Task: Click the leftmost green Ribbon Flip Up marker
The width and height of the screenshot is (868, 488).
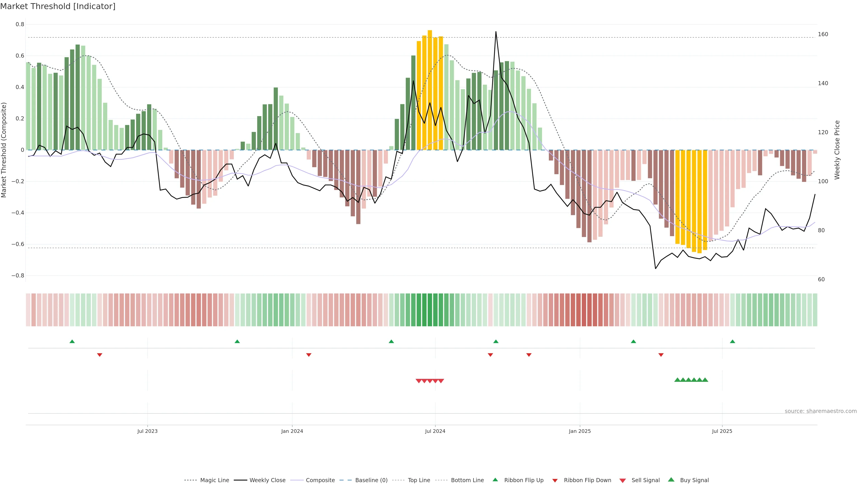Action: (72, 342)
